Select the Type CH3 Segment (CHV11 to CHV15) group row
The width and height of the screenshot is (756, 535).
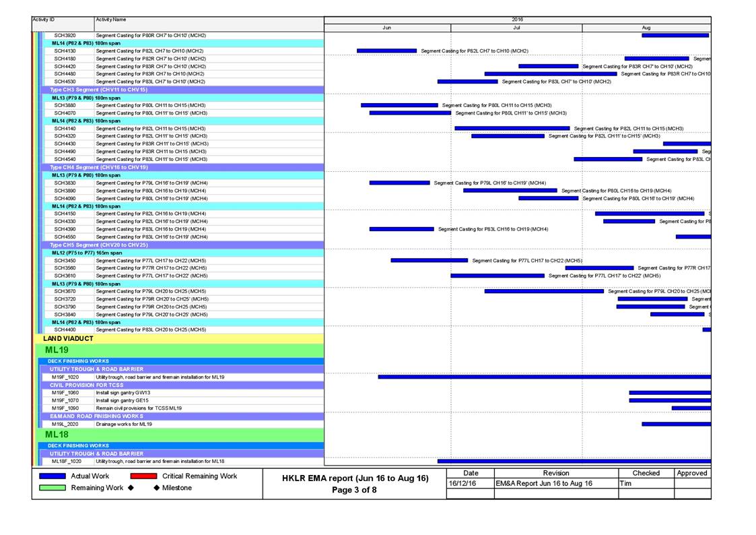point(184,90)
